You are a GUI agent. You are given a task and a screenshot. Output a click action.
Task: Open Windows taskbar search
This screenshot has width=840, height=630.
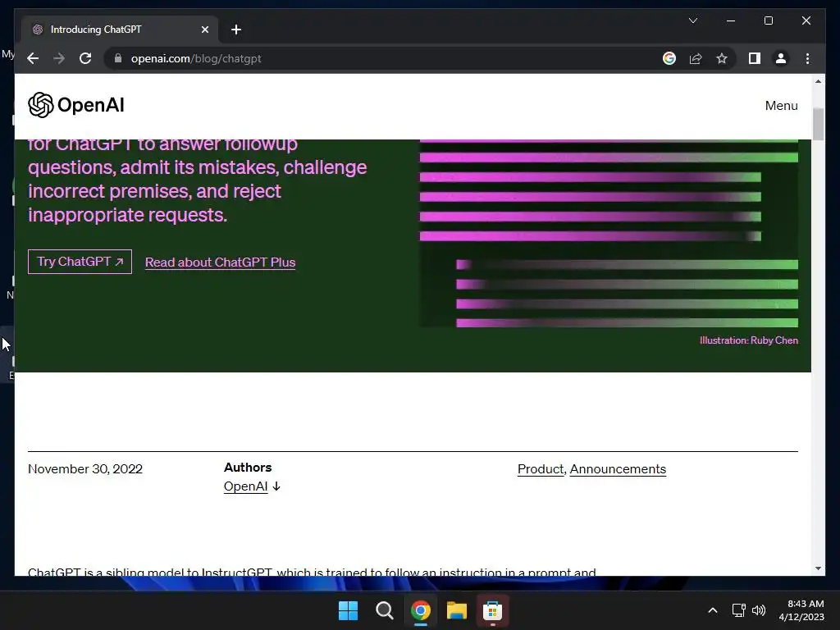click(x=384, y=610)
